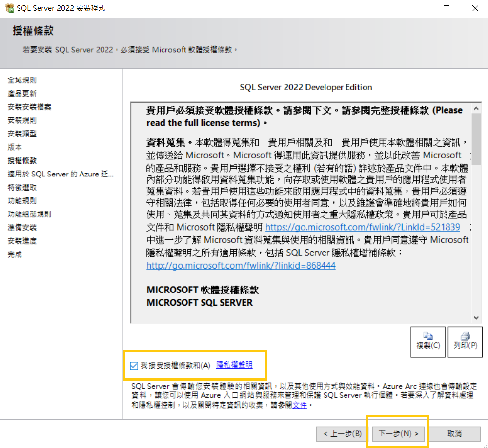Click the SQL Server 2022 Developer Edition heading

tap(306, 87)
